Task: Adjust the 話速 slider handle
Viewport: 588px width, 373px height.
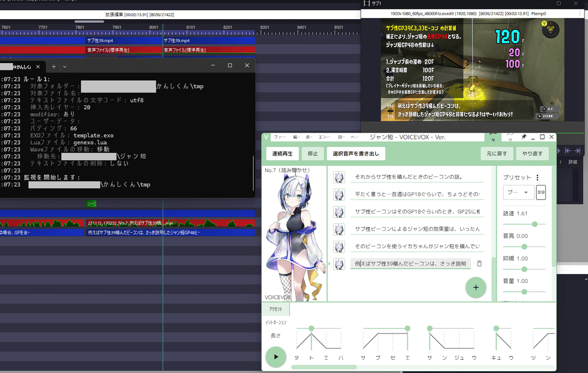Action: point(535,224)
